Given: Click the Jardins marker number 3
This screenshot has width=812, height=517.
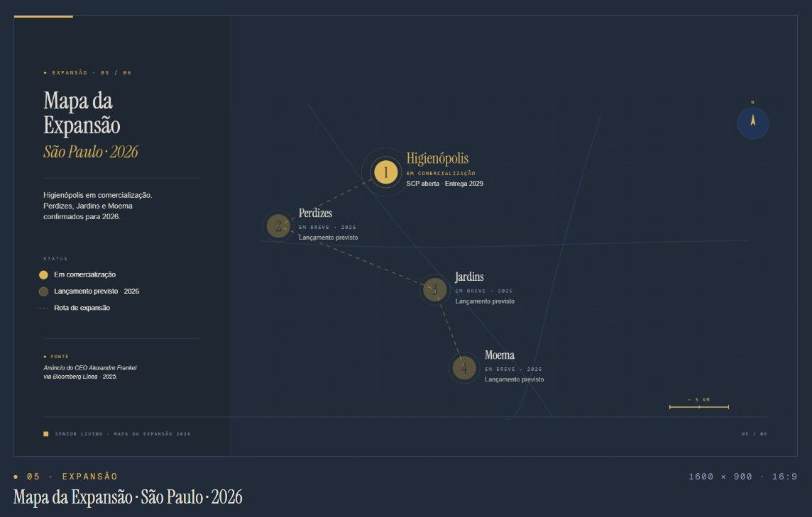Looking at the screenshot, I should pos(434,290).
